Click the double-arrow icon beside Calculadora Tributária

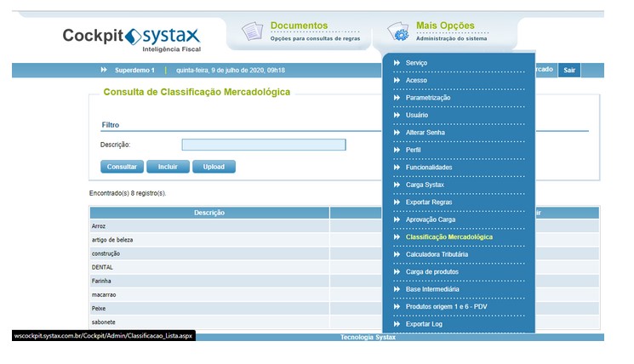(397, 254)
